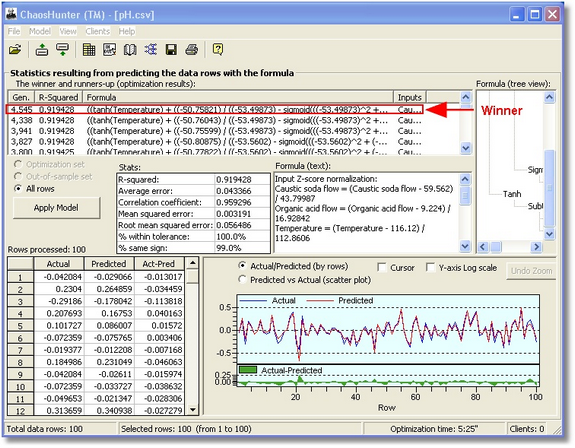Select the results row with Gen. 4,338
Screen dimensions: 575x448
[x=215, y=120]
